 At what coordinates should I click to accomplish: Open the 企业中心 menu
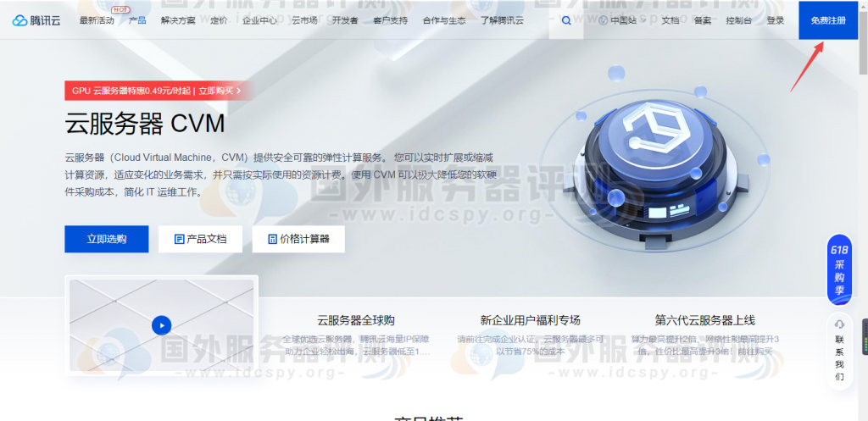click(x=259, y=20)
